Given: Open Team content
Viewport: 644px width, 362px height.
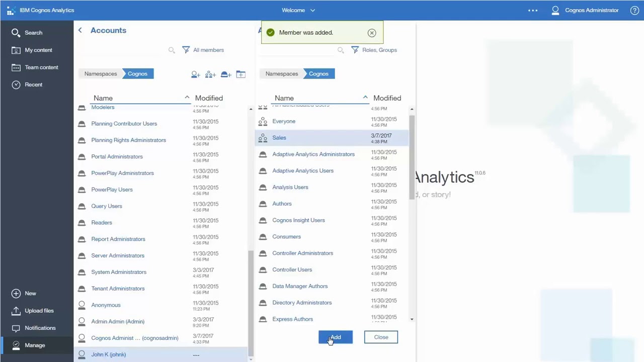Looking at the screenshot, I should (x=35, y=67).
